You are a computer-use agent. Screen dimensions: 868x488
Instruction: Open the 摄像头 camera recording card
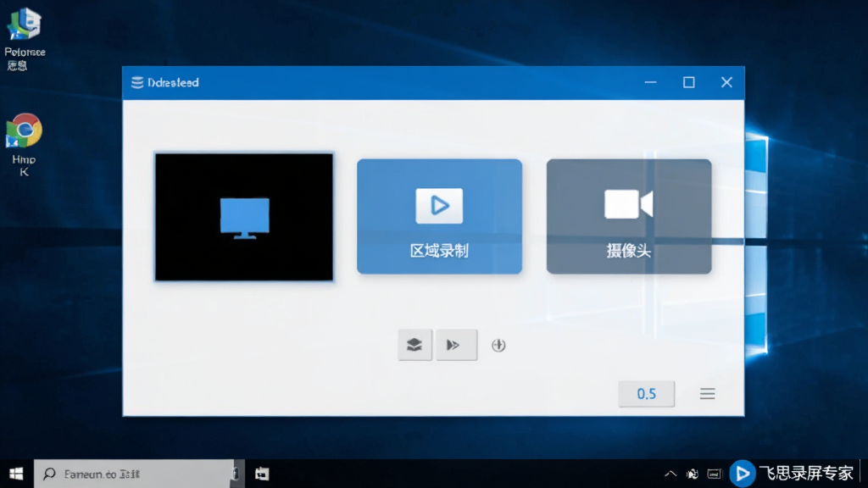coord(629,216)
